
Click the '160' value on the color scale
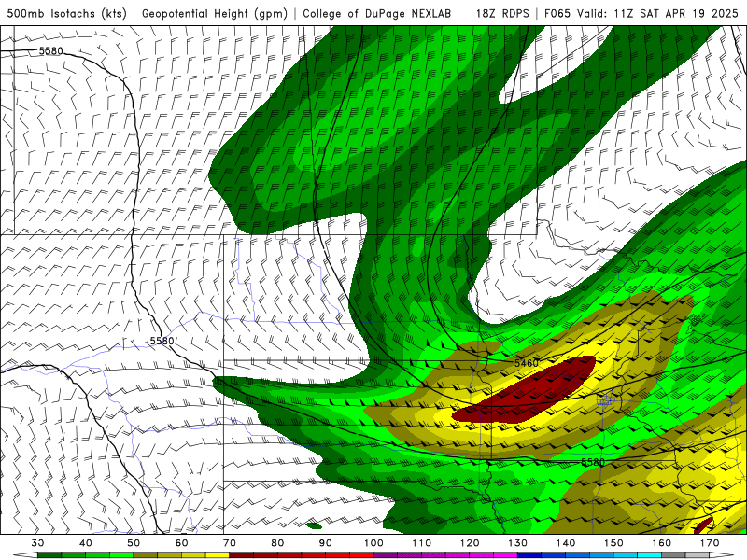[x=662, y=543]
